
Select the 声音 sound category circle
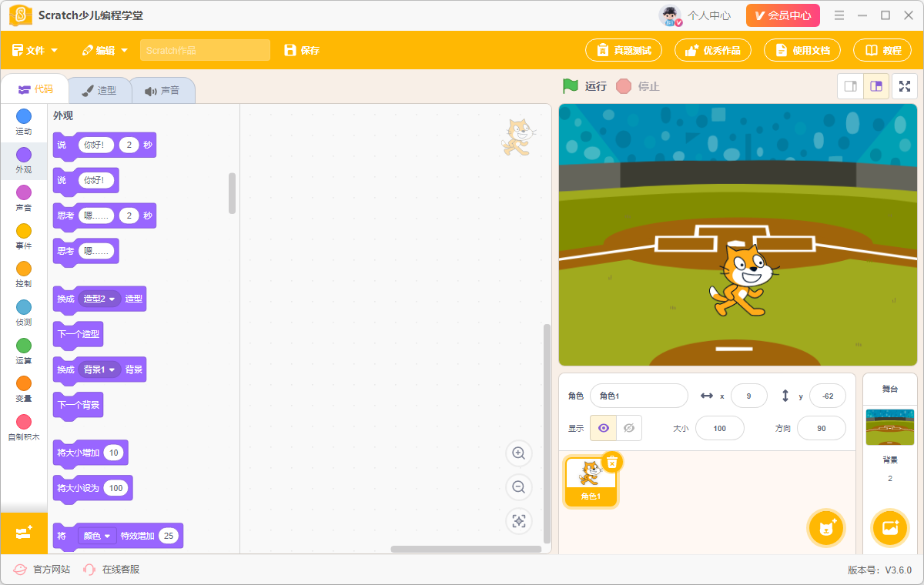tap(24, 192)
